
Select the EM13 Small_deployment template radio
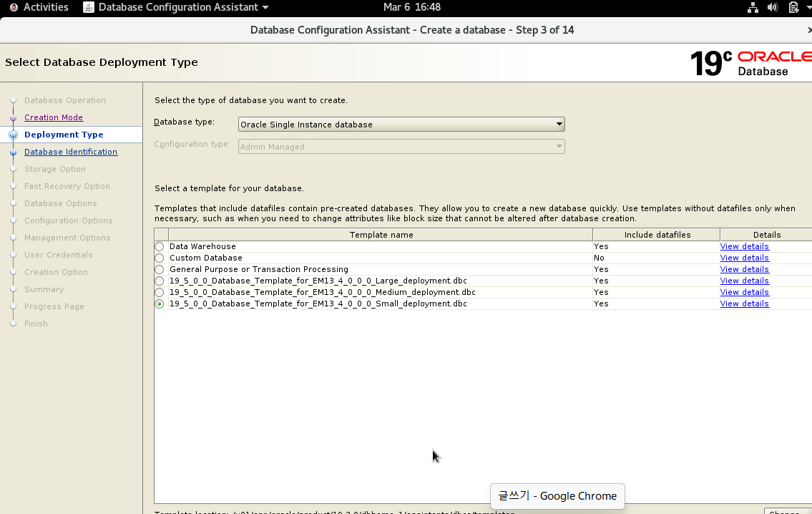160,304
